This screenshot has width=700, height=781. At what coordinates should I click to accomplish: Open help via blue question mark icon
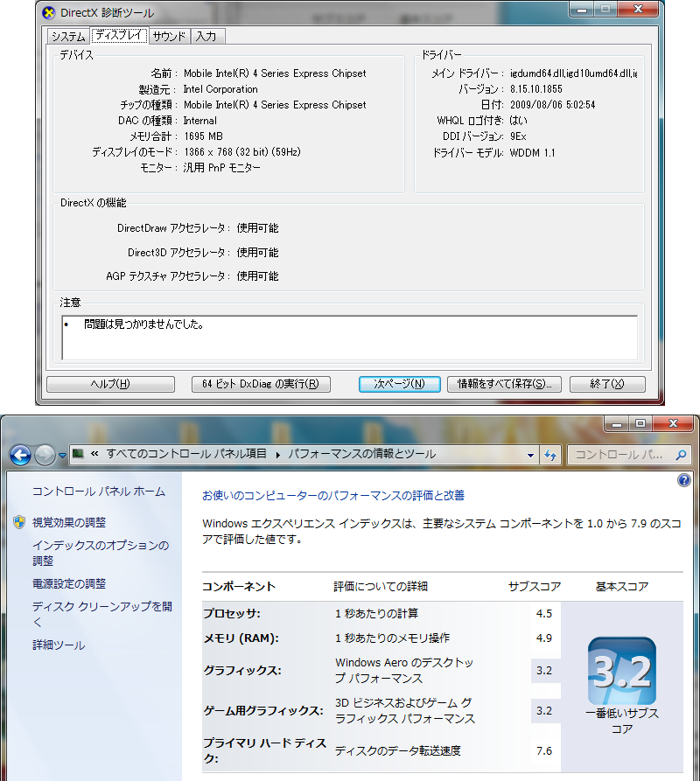tap(683, 481)
